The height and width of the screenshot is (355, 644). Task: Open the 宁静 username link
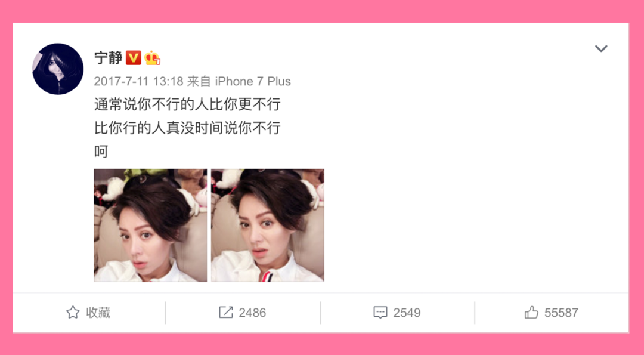click(108, 57)
